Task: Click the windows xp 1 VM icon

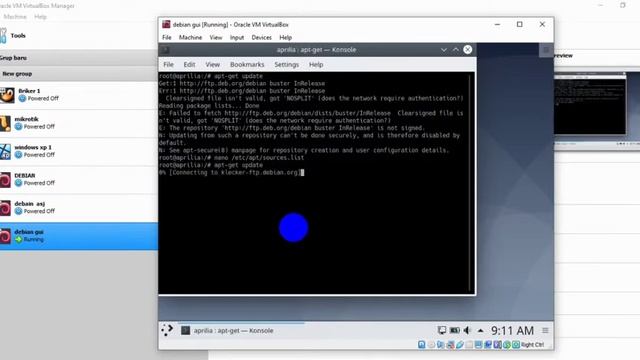Action: tap(5, 151)
